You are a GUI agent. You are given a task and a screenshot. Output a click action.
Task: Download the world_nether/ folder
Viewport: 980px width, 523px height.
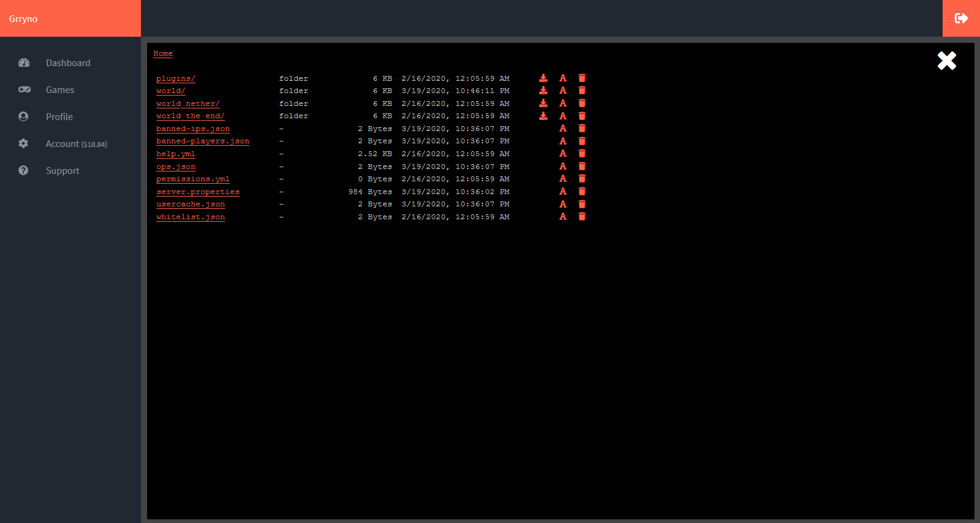[543, 103]
